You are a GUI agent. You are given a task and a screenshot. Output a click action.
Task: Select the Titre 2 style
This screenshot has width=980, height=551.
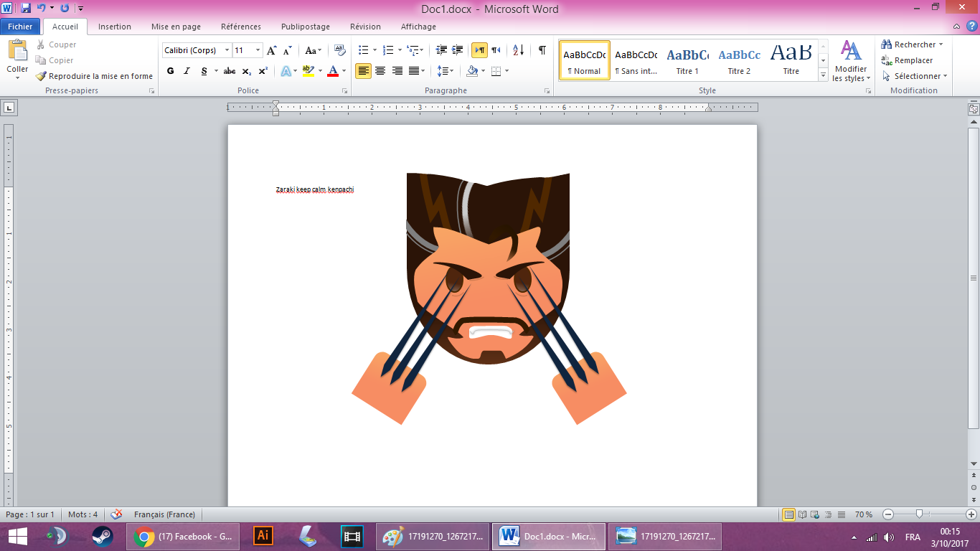point(739,60)
